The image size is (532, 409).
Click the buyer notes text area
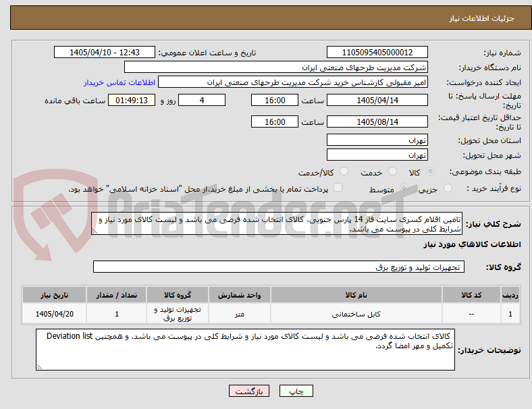(x=245, y=350)
